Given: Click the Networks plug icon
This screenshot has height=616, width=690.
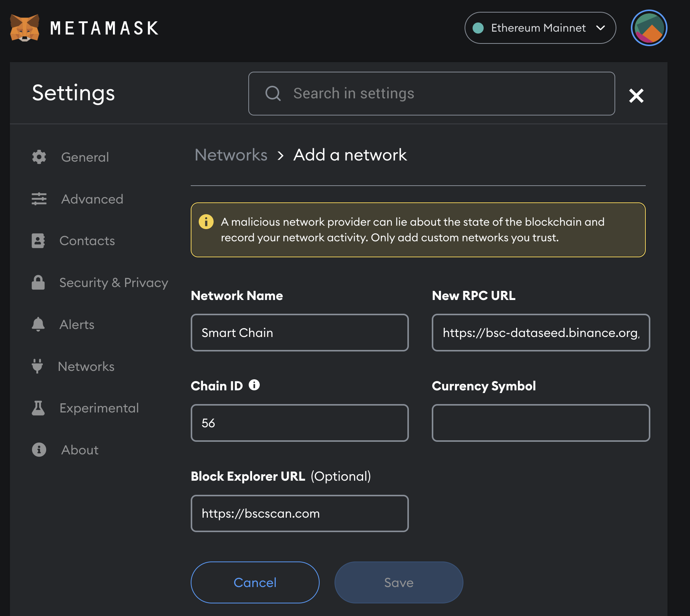Looking at the screenshot, I should (x=37, y=366).
